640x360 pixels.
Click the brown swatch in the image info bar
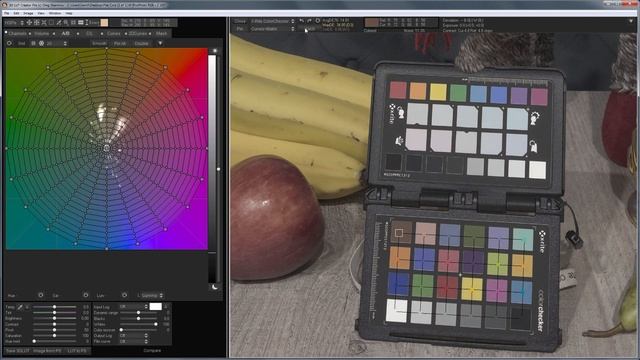pos(371,23)
